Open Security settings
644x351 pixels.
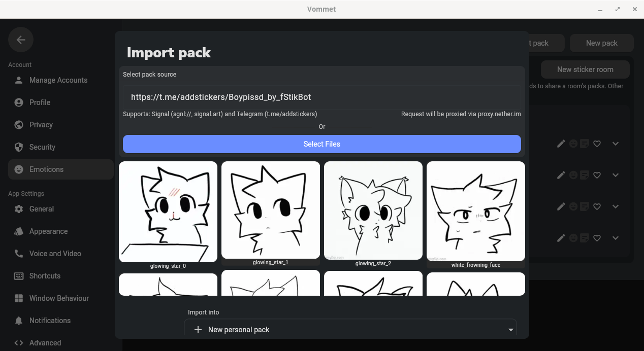tap(61, 147)
